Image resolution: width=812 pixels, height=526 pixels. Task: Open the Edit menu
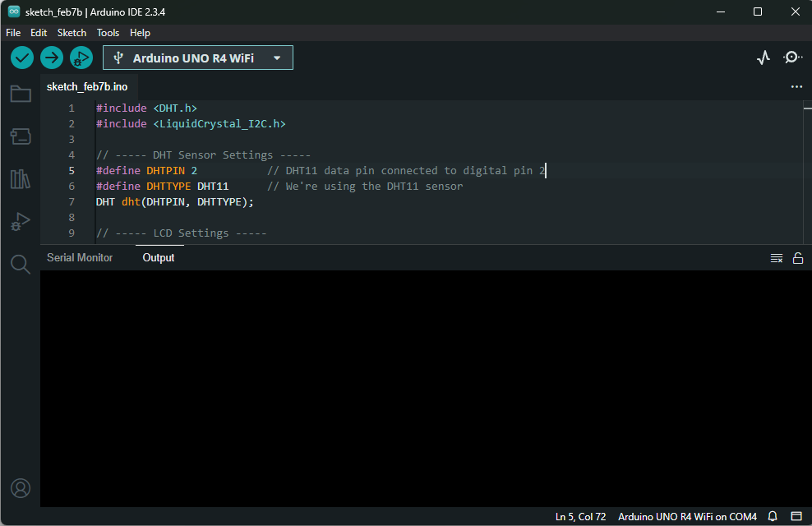tap(39, 33)
